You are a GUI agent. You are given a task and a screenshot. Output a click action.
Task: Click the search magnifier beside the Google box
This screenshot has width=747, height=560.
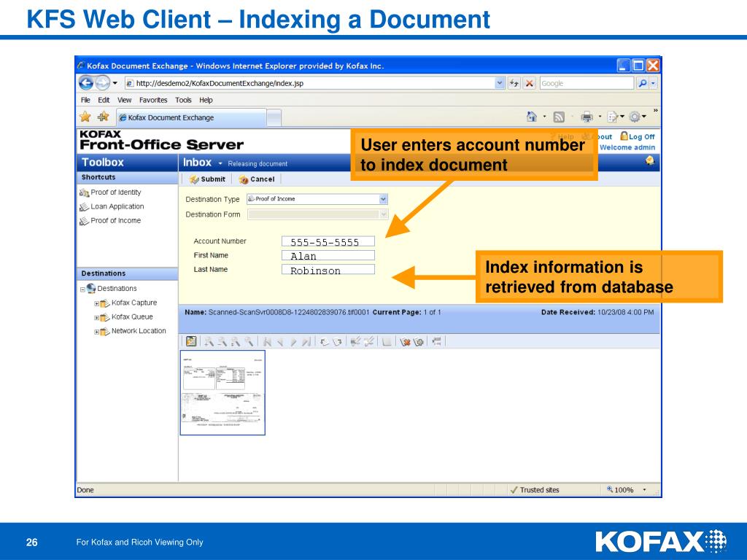[x=643, y=83]
